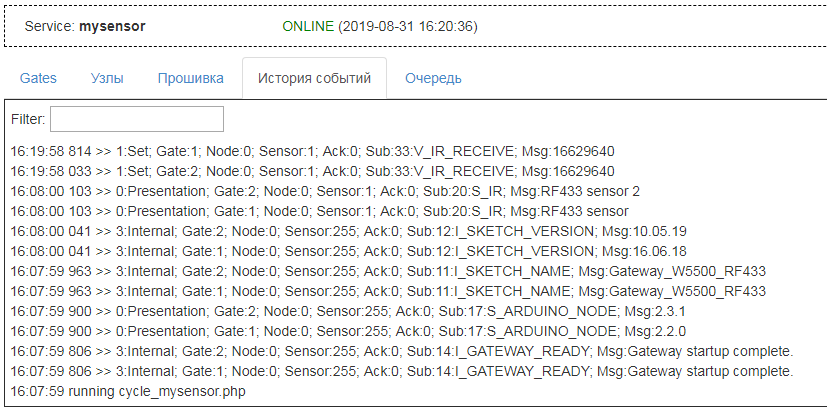Click the S_ARDUINO_NODE line with Msg:2.2.0

tap(337, 331)
